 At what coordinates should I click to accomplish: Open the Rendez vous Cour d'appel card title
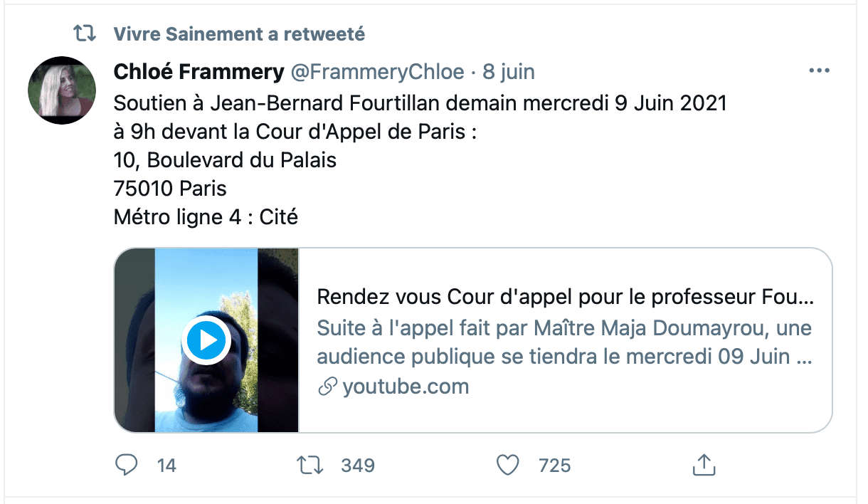[x=565, y=297]
